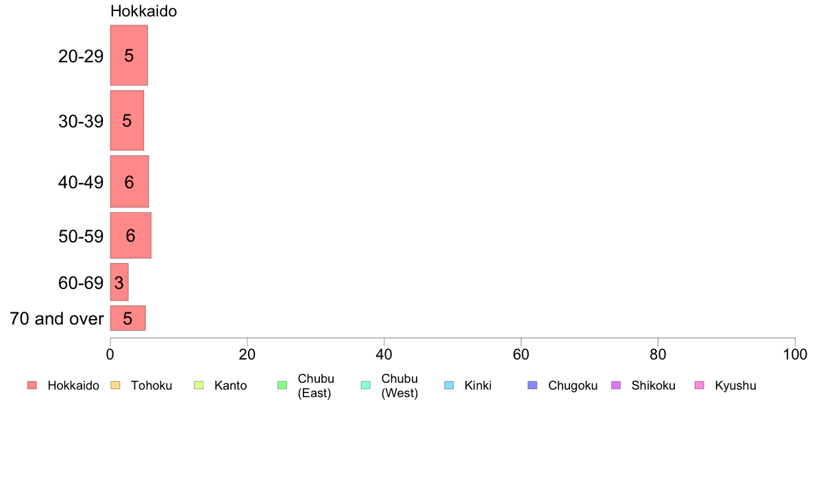Select the 50-59 bar showing 6
Image resolution: width=814 pixels, height=504 pixels.
(130, 235)
